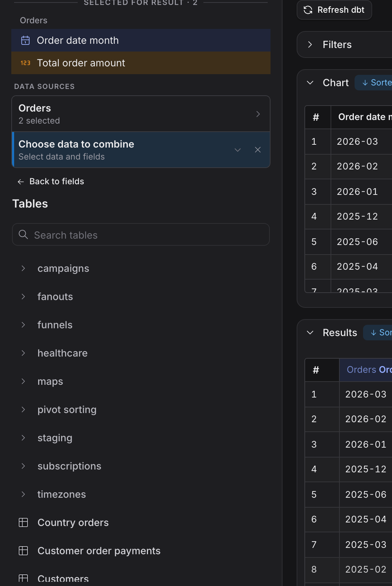Click into the Search tables field
Image resolution: width=392 pixels, height=586 pixels.
click(141, 234)
